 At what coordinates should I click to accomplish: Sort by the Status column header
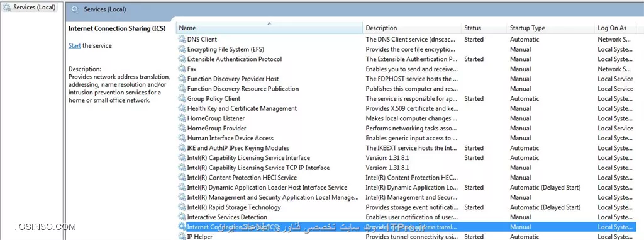point(484,28)
